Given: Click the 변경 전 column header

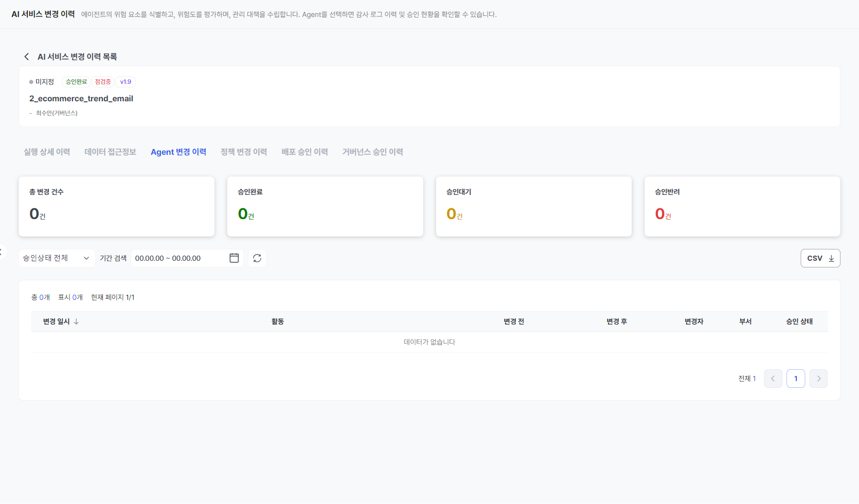Looking at the screenshot, I should coord(514,321).
